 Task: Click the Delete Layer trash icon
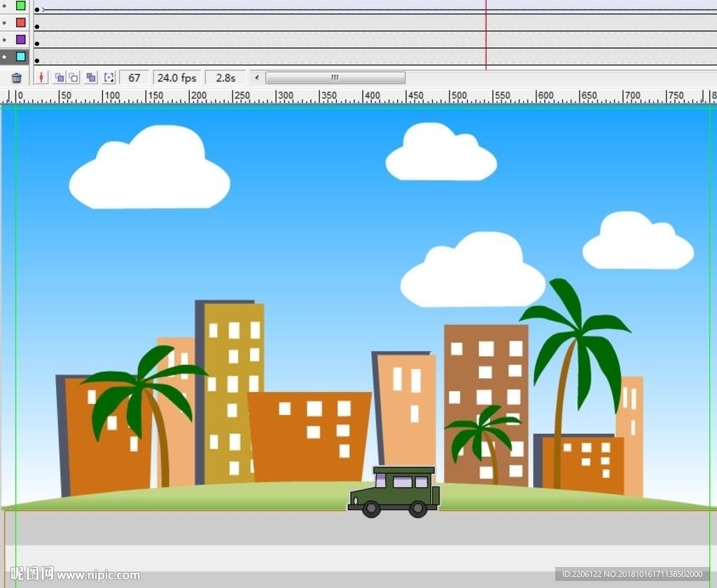pos(17,78)
